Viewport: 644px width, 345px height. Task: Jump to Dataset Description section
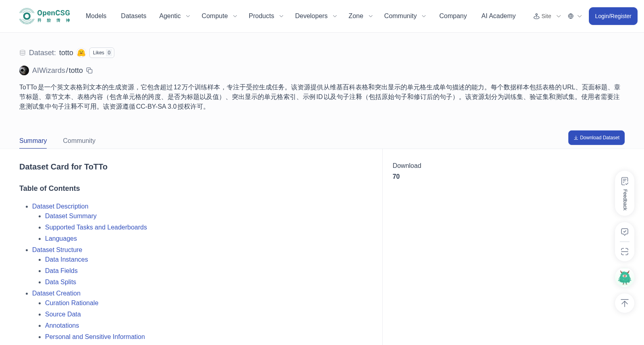[60, 206]
